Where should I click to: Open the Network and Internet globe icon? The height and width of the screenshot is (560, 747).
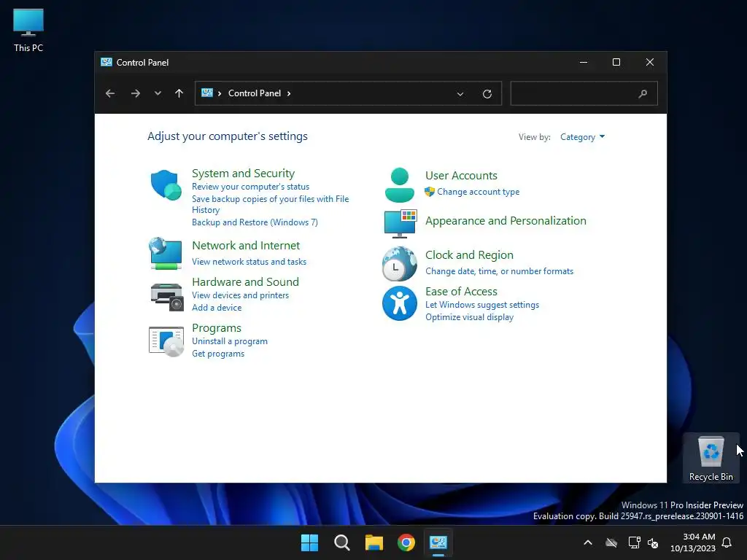(x=166, y=253)
